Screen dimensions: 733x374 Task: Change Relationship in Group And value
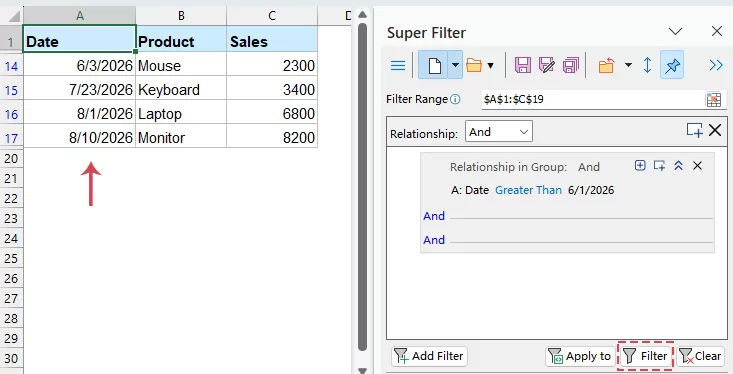click(x=589, y=167)
